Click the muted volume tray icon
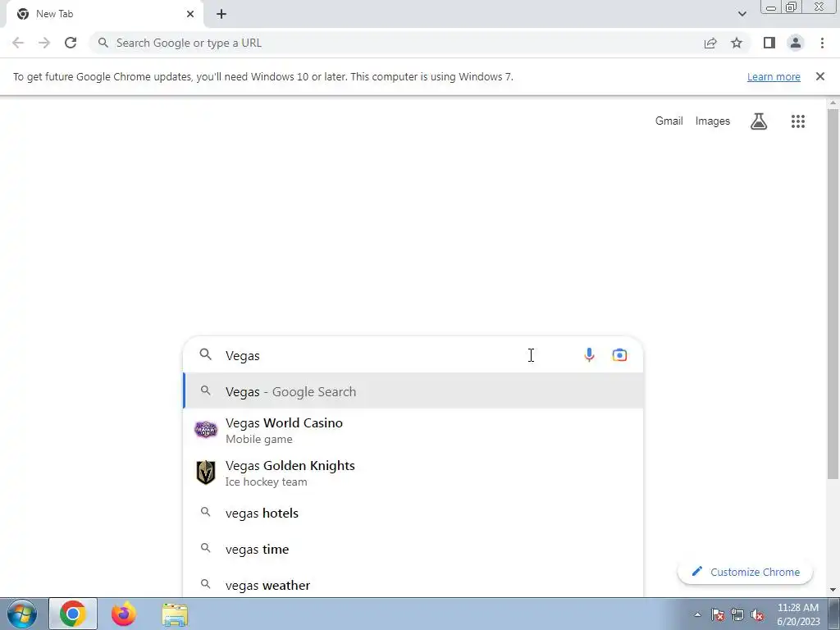 tap(757, 614)
